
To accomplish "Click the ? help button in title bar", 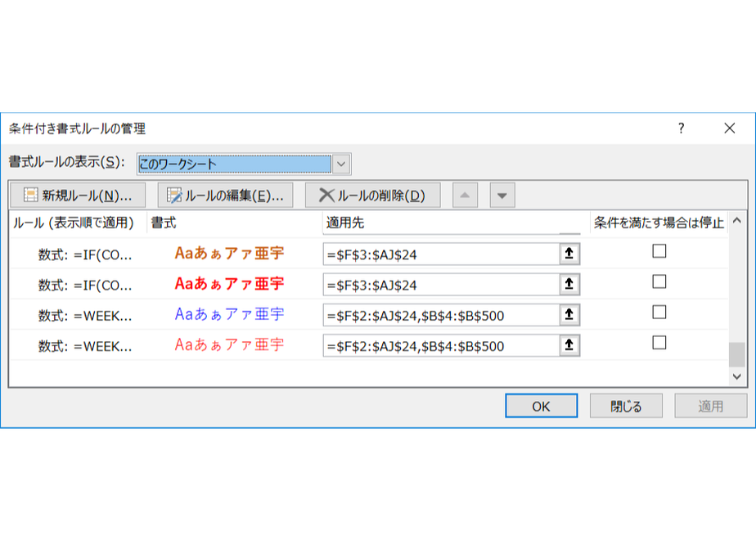I will click(x=681, y=128).
